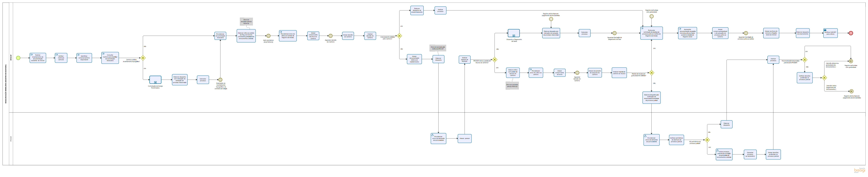Select task 'Sobrestar processo (se necessário)'
Screen dimensions: 868x177
point(750,154)
